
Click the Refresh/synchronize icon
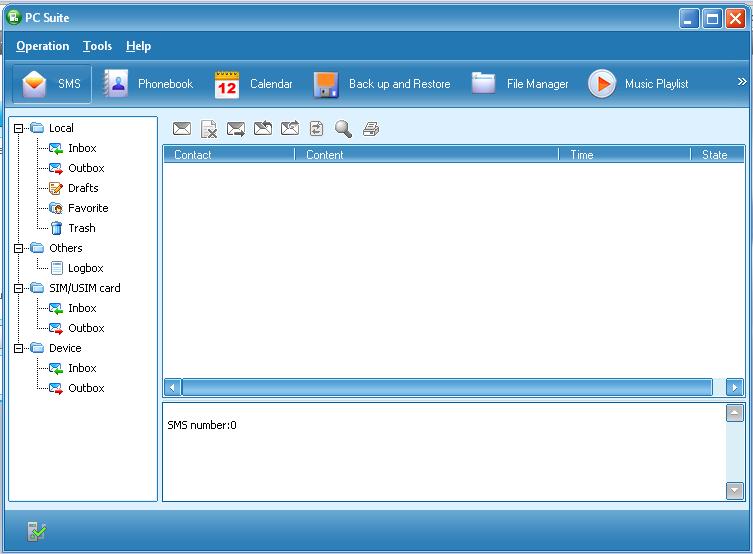[x=316, y=129]
